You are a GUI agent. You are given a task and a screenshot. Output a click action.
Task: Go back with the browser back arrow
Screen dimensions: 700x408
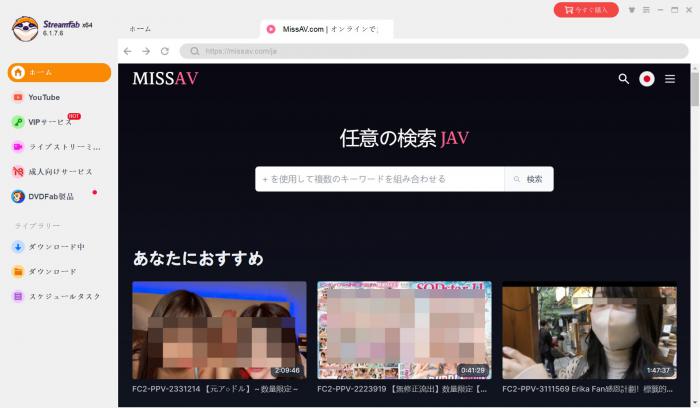(128, 51)
